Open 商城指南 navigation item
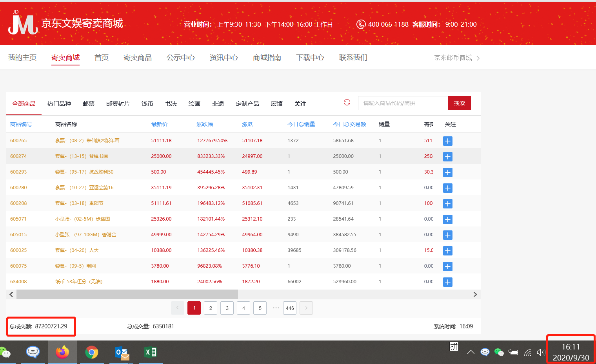Screen dimensions: 596x364 click(x=267, y=58)
